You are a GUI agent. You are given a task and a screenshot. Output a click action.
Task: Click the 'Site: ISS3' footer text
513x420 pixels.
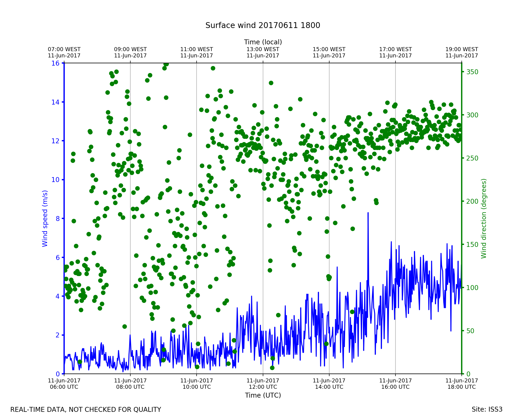pyautogui.click(x=487, y=409)
